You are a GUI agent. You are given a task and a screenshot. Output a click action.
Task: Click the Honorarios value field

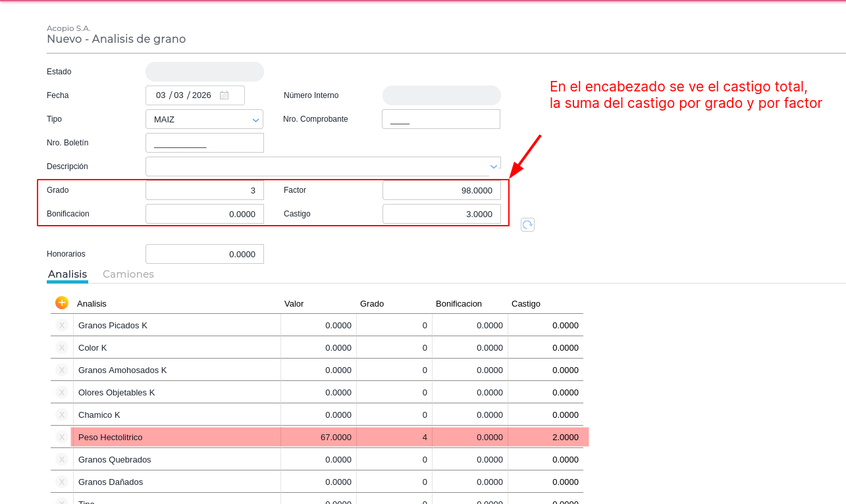(204, 254)
